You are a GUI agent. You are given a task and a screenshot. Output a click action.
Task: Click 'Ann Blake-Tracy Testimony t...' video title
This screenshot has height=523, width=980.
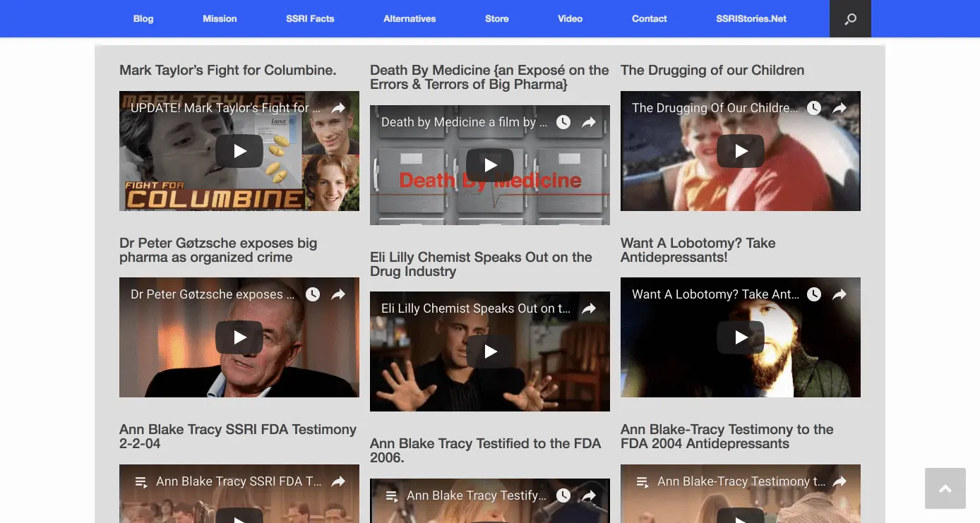coord(741,481)
